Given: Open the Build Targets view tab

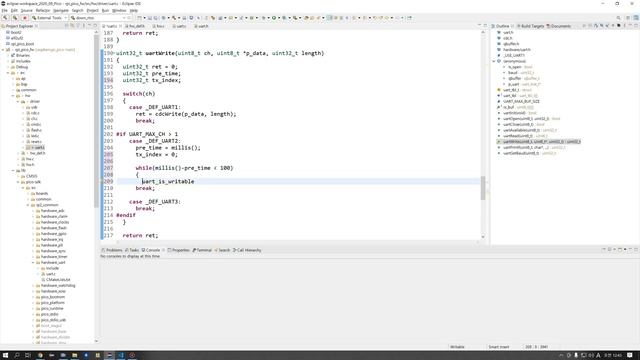Looking at the screenshot, I should [531, 26].
